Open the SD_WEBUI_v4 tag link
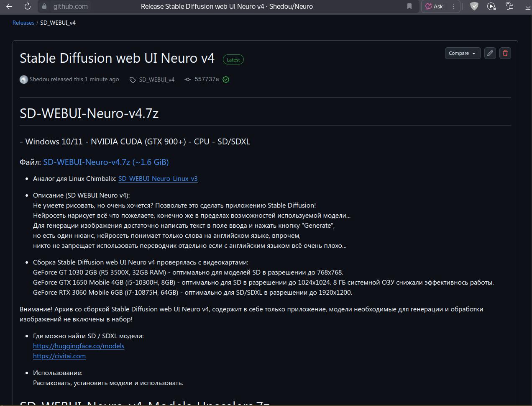Screen dimensions: 532x406 (157, 80)
